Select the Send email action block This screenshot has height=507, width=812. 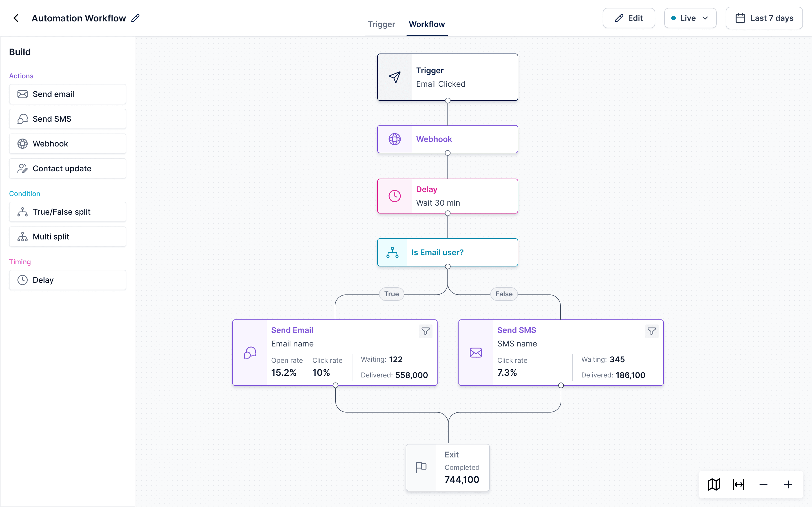coord(67,94)
